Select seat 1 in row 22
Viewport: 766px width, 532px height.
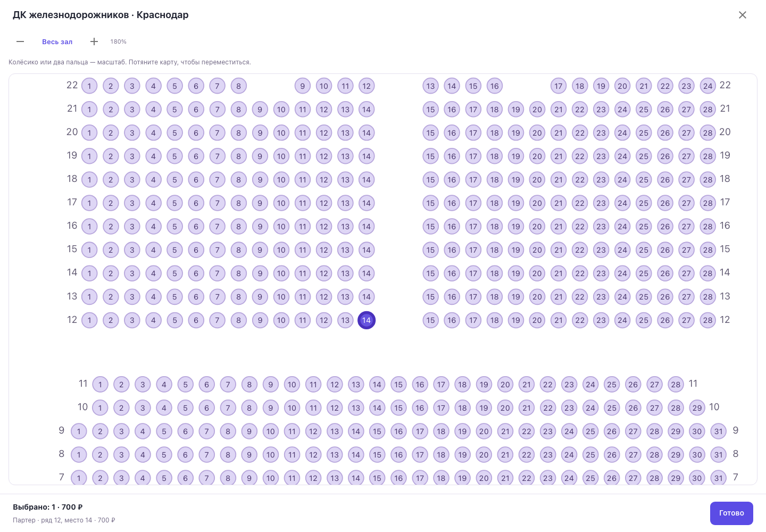tap(89, 86)
